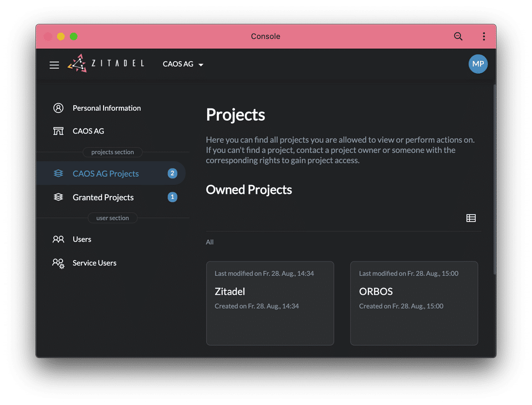Click the CAOS AG organization building icon
This screenshot has height=405, width=532.
coord(58,131)
